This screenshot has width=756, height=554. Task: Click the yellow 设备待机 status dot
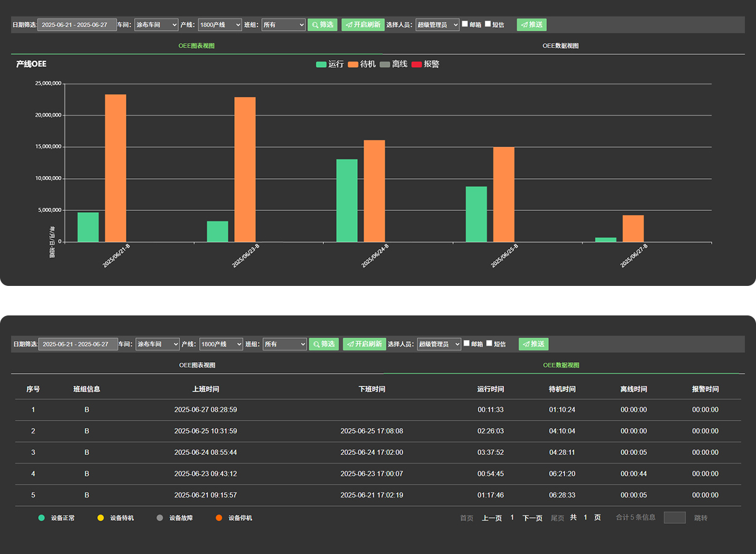pos(101,518)
